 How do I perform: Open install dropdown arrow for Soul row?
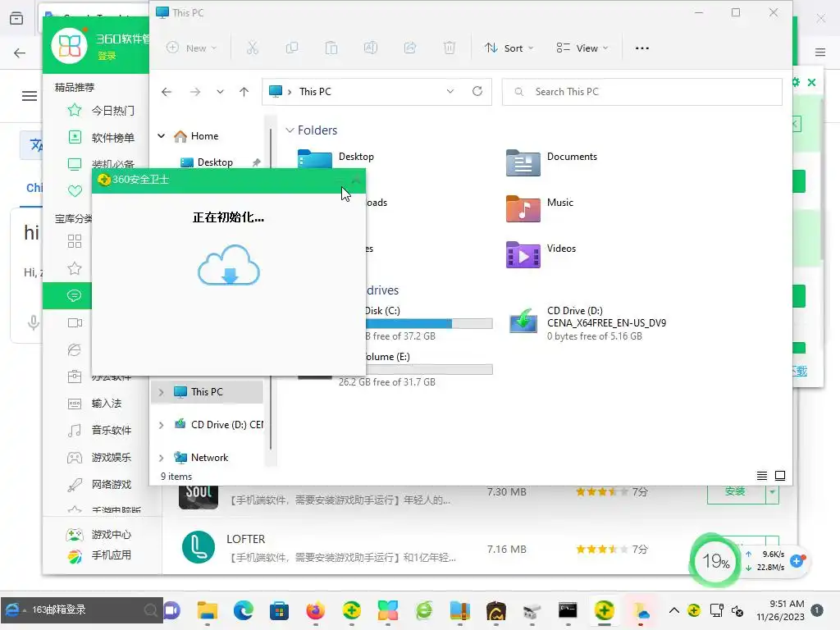tap(772, 491)
